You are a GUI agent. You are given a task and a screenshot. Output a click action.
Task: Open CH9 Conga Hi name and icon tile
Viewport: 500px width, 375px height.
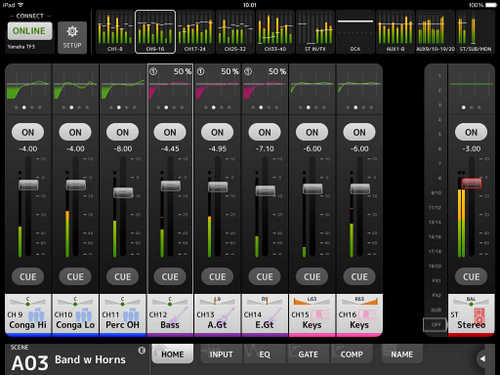(x=28, y=314)
